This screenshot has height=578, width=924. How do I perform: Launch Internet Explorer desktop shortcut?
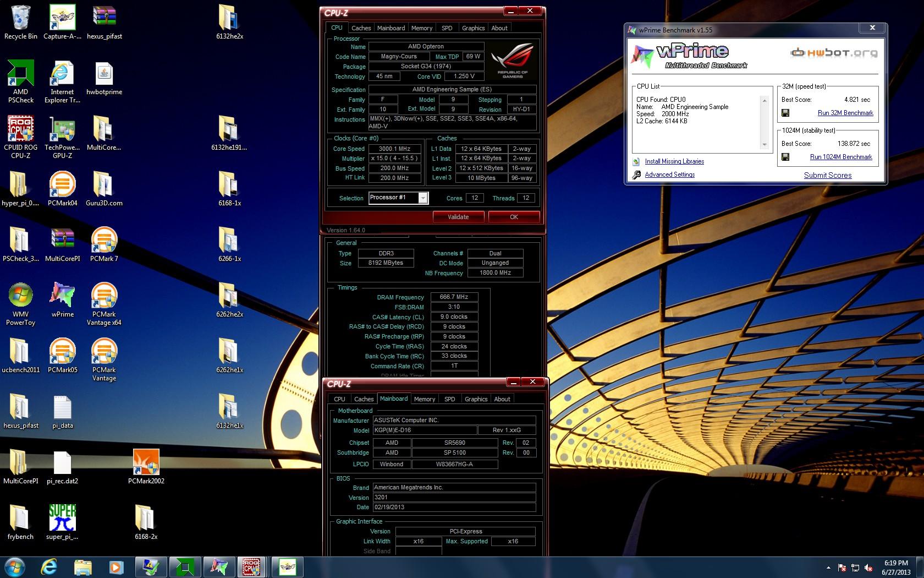(x=62, y=81)
